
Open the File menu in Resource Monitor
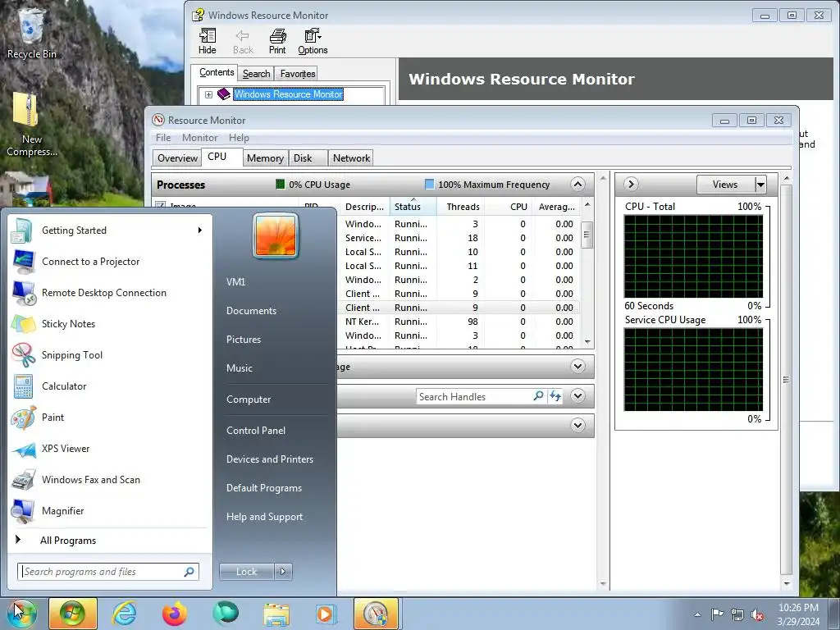point(163,138)
